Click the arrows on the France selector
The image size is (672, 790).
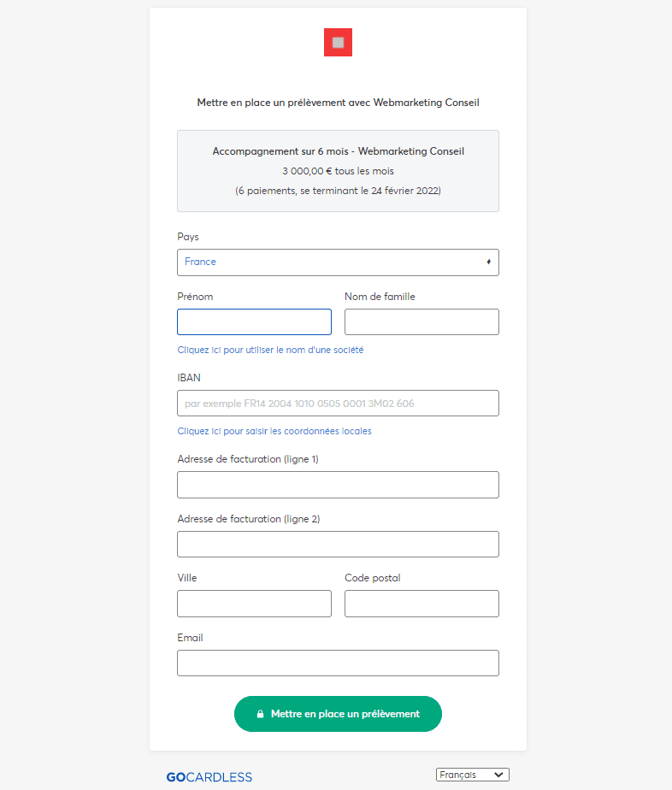point(489,262)
